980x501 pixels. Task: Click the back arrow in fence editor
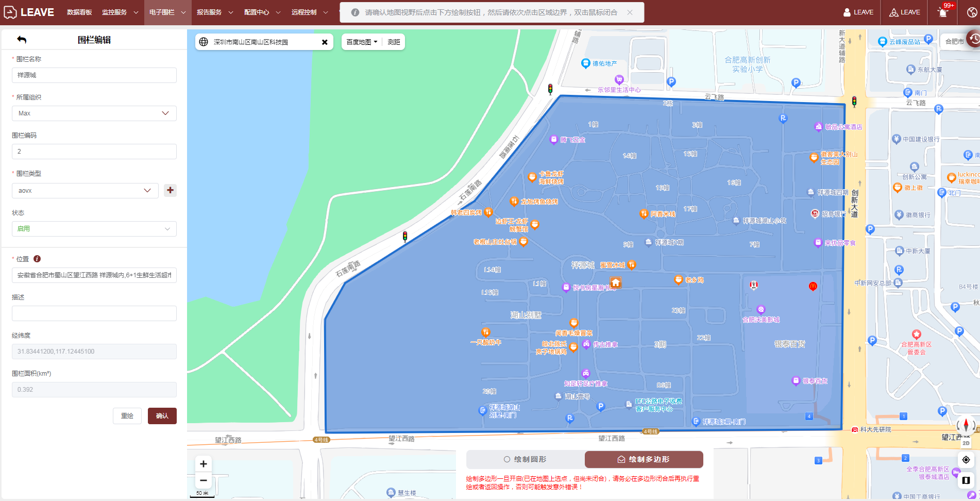[x=22, y=40]
